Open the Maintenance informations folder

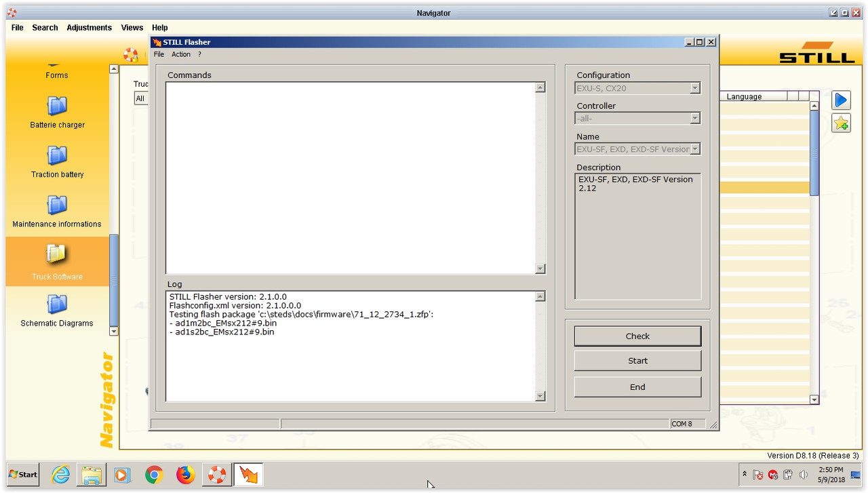57,212
